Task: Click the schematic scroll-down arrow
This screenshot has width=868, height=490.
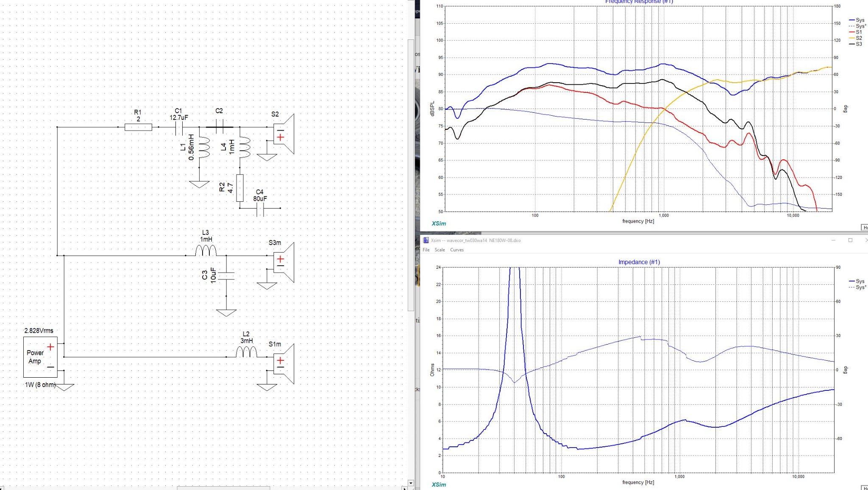Action: pyautogui.click(x=410, y=483)
